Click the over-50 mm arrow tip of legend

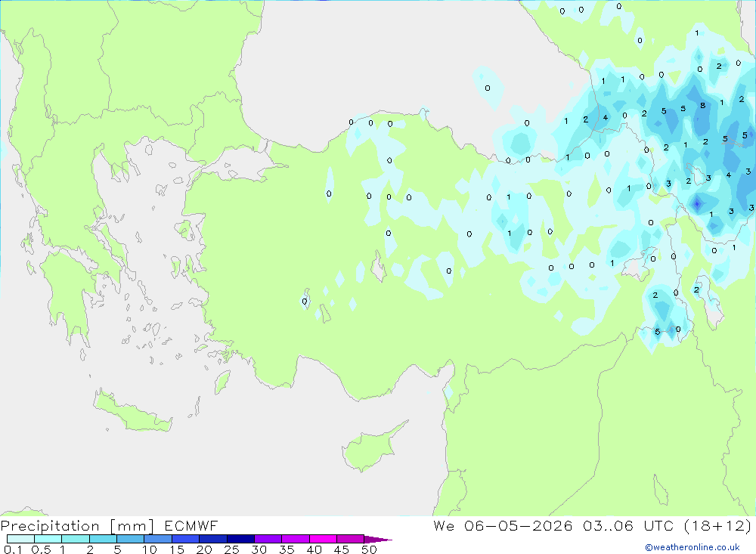[377, 539]
